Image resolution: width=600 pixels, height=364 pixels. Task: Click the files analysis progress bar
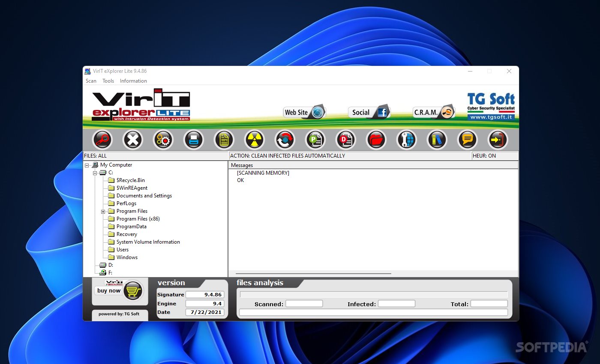click(x=374, y=295)
